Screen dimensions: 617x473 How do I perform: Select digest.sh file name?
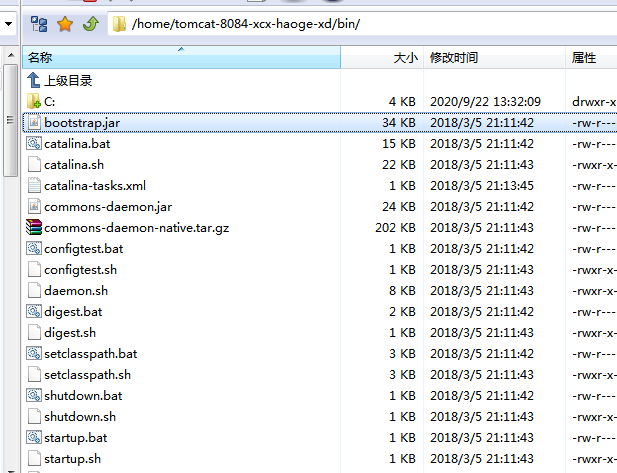click(70, 333)
